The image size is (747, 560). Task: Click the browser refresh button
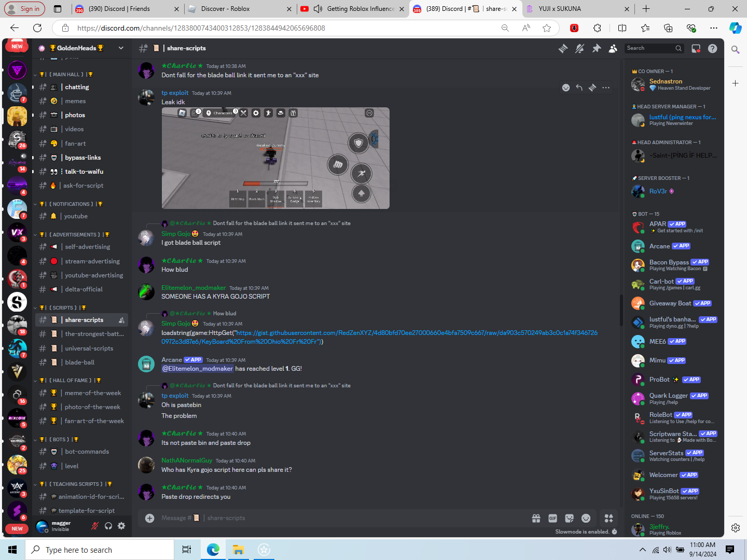[37, 28]
